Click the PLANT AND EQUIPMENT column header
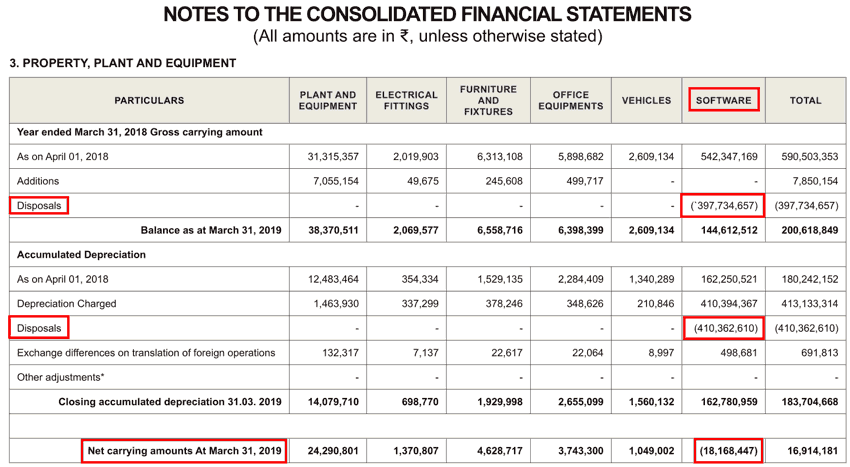The width and height of the screenshot is (850, 467). coord(329,100)
